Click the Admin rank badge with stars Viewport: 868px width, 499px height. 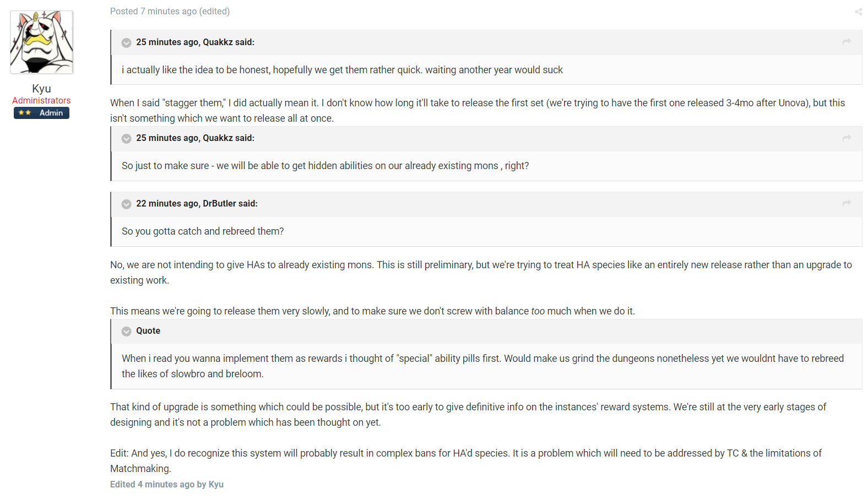point(41,113)
